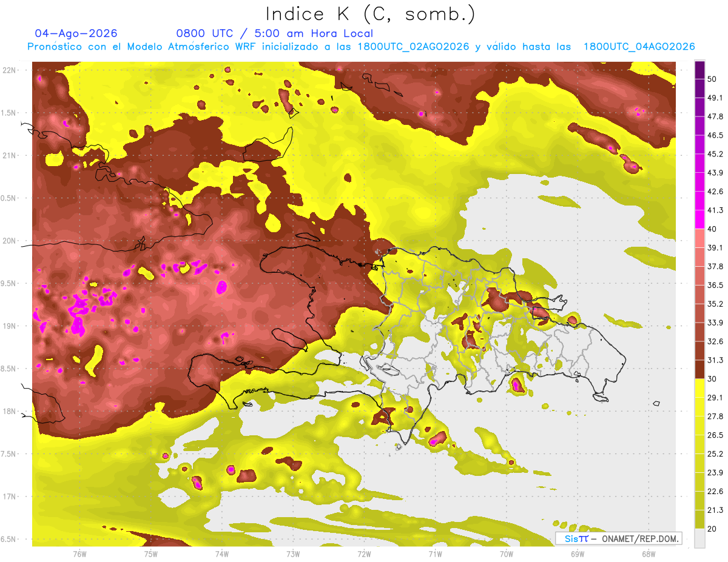This screenshot has width=728, height=562.
Task: Click the '73W' longitude label
Action: [293, 554]
